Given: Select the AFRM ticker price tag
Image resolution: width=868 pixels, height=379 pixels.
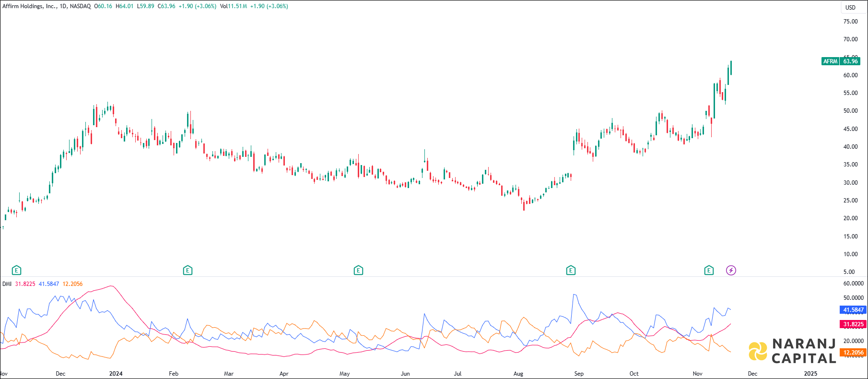Looking at the screenshot, I should [841, 61].
